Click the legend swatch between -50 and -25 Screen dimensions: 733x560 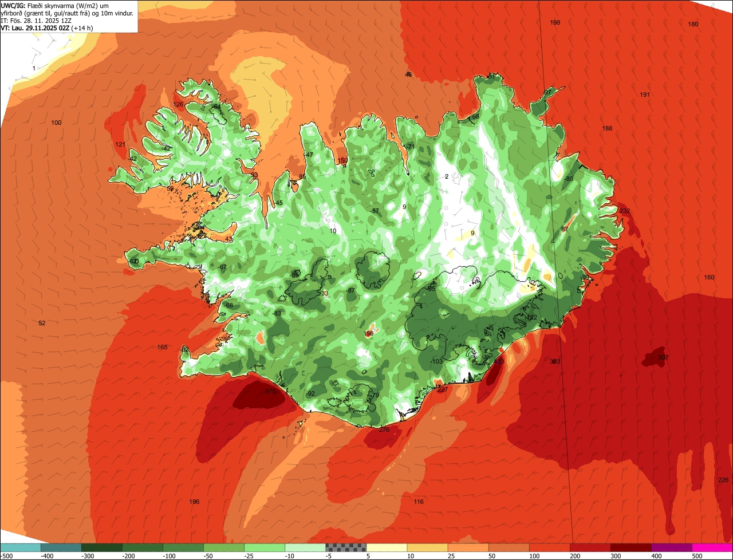[223, 547]
